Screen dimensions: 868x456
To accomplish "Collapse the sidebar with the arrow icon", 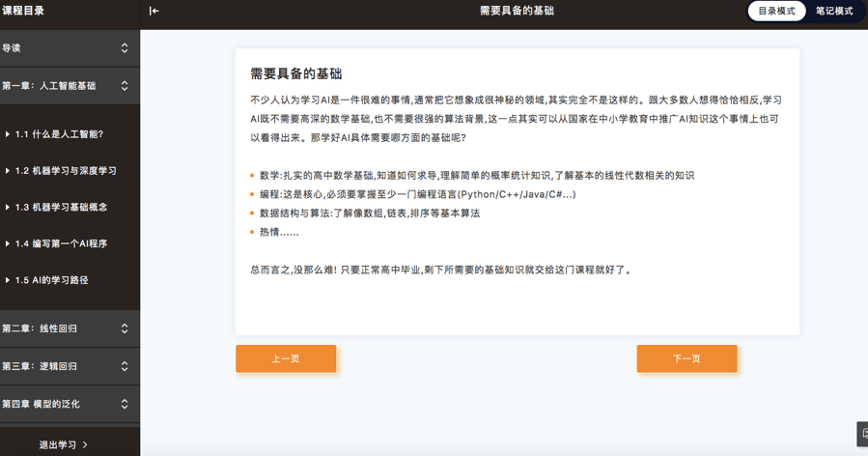I will (x=154, y=12).
